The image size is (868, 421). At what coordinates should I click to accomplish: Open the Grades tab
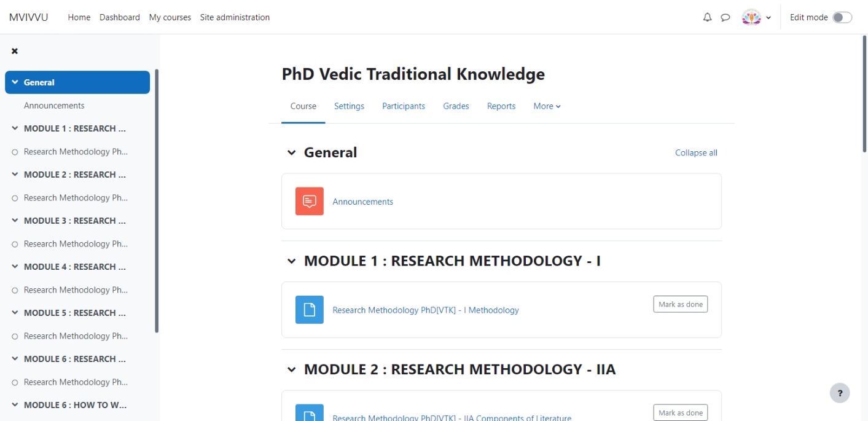pyautogui.click(x=456, y=106)
